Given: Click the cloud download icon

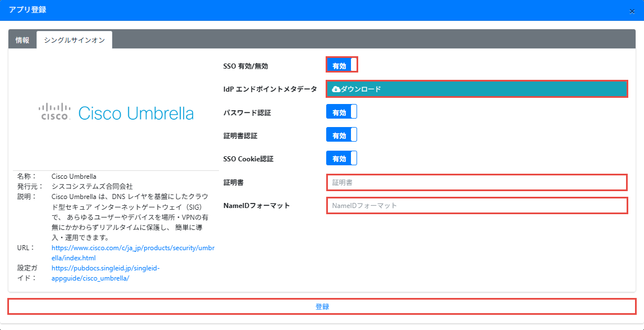Looking at the screenshot, I should point(336,89).
